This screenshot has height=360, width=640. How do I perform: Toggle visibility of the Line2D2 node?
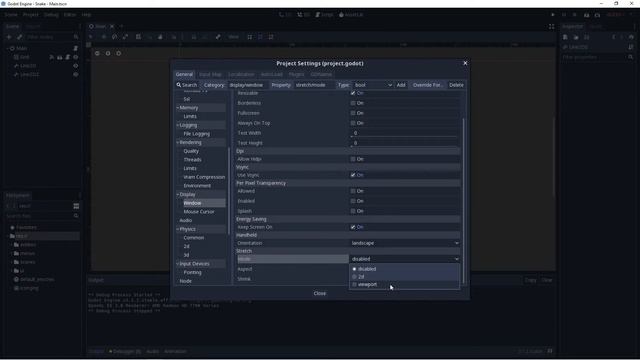tap(76, 74)
